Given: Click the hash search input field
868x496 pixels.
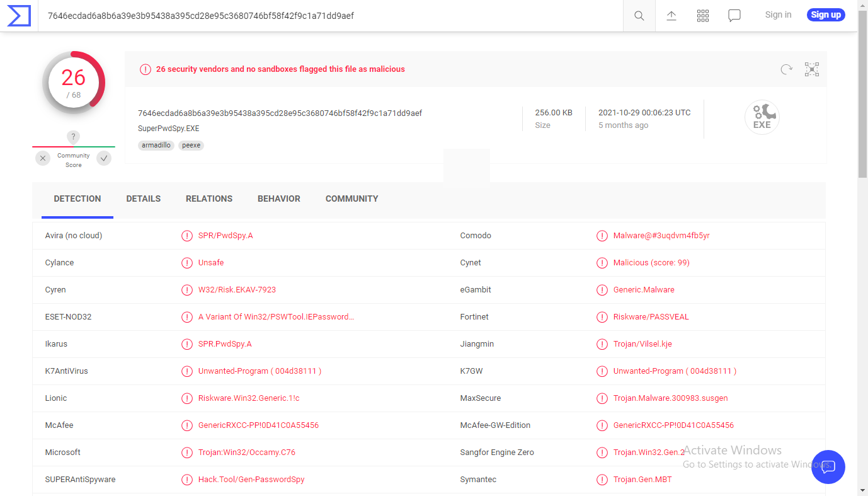Looking at the screenshot, I should click(331, 16).
